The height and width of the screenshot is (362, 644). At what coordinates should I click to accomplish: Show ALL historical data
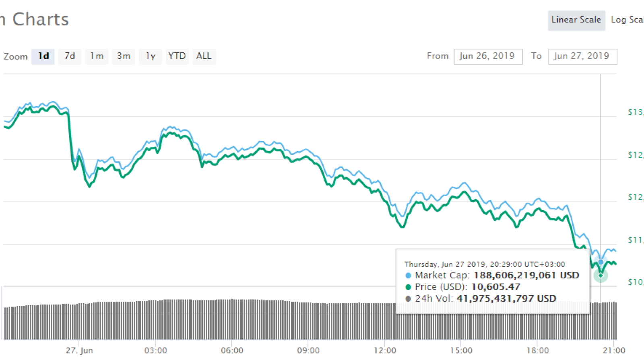tap(204, 56)
